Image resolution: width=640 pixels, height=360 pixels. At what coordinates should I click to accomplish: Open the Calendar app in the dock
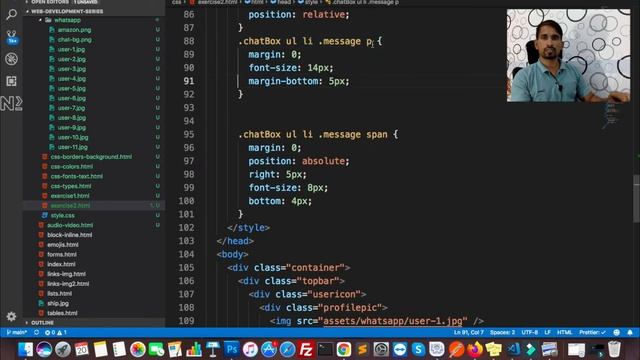tap(82, 349)
